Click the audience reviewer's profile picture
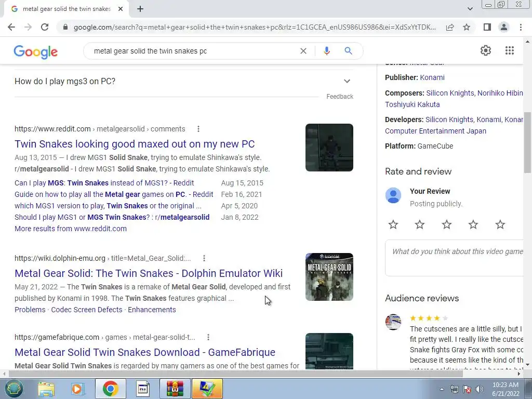 coord(393,322)
